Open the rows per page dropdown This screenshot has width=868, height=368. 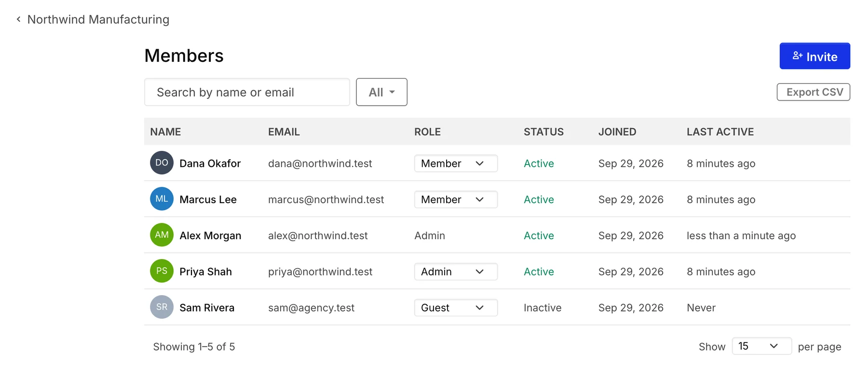761,346
